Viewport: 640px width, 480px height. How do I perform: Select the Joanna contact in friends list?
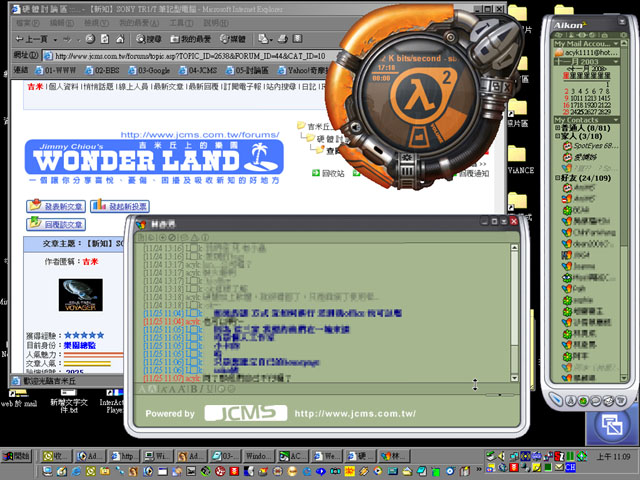(x=578, y=266)
